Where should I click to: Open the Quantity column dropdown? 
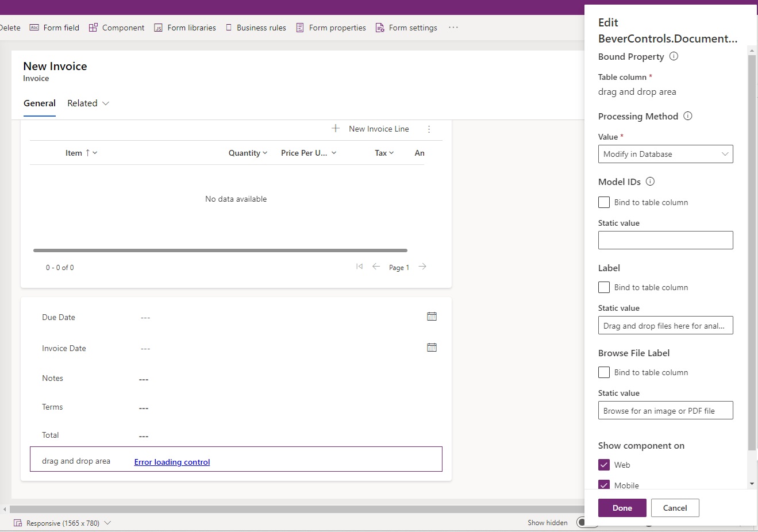click(265, 153)
